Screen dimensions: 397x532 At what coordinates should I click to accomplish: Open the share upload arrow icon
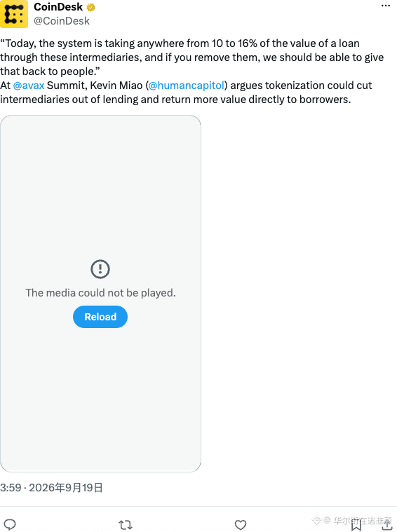[x=386, y=524]
